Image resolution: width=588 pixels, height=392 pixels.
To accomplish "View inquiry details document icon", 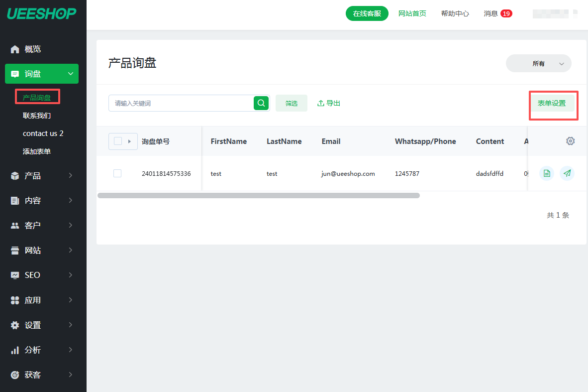I will tap(547, 173).
